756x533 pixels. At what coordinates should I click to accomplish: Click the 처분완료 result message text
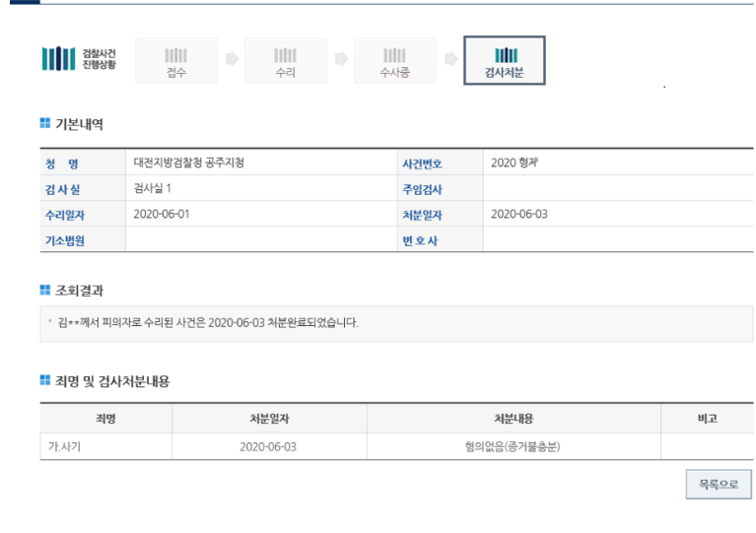[208, 323]
